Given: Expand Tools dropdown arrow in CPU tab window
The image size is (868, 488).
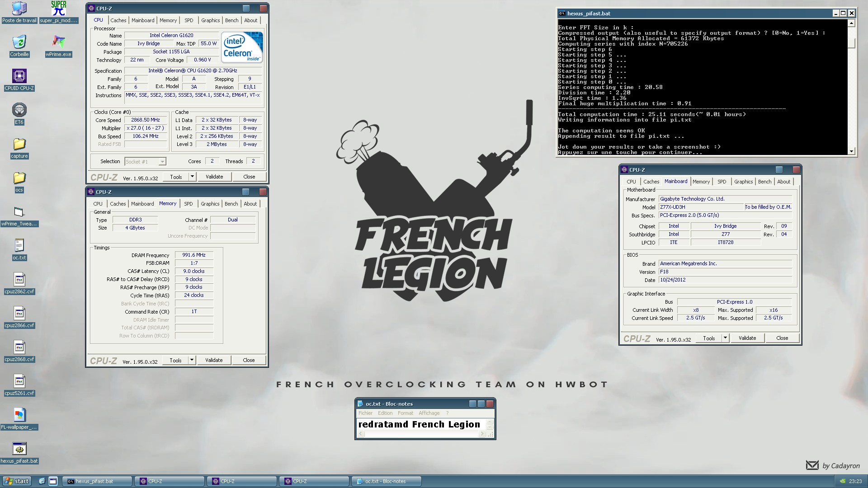Looking at the screenshot, I should tap(192, 177).
